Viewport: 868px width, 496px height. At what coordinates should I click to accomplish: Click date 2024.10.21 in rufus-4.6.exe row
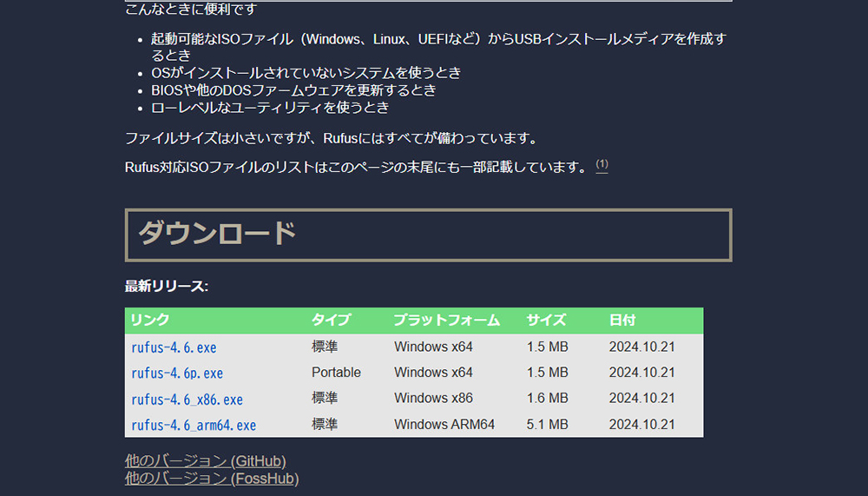(x=642, y=347)
